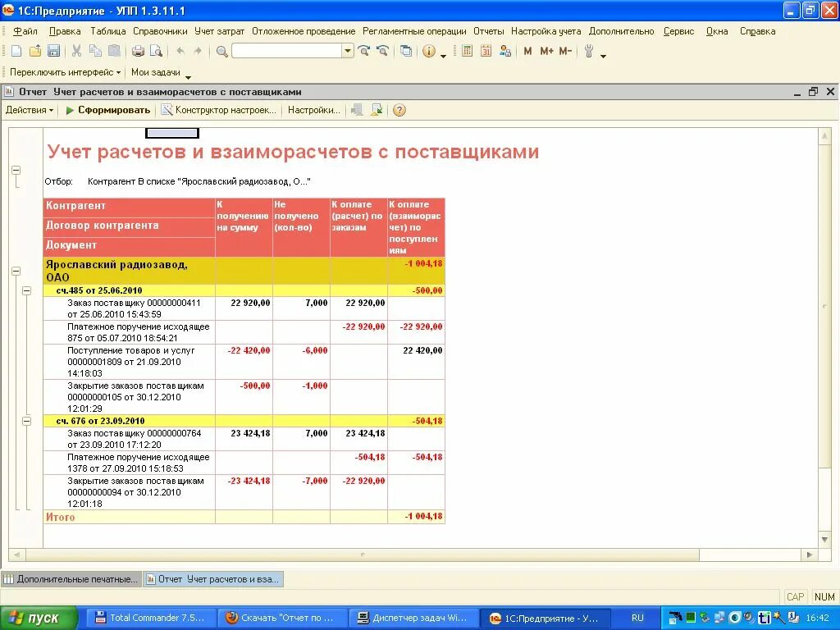Open the Переключить интерфейс dropdown
The height and width of the screenshot is (630, 840).
click(x=65, y=72)
